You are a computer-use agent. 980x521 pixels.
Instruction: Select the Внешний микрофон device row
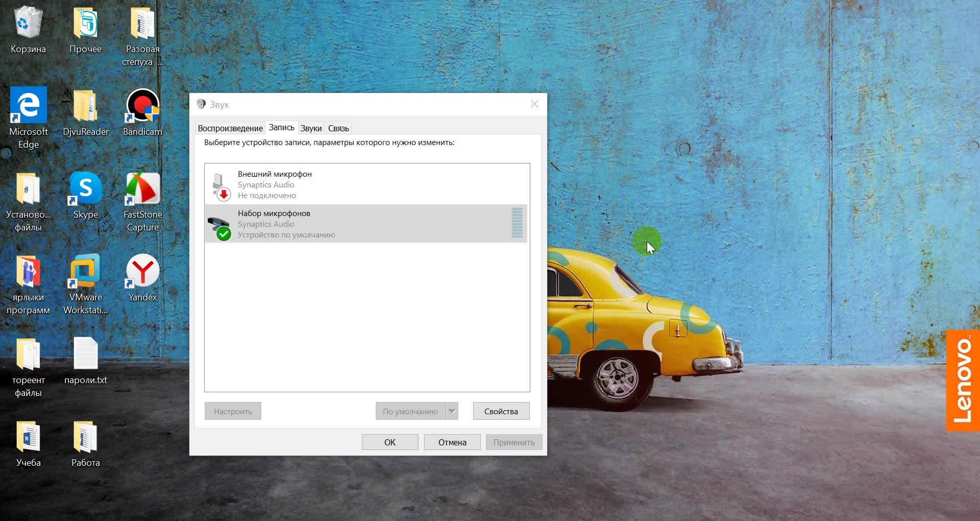(366, 184)
